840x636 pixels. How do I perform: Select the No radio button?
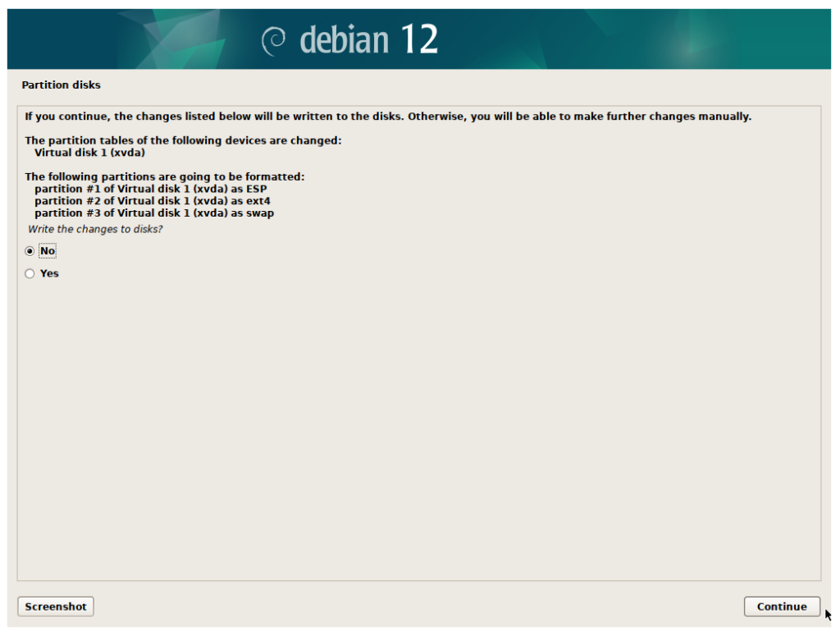pos(30,251)
